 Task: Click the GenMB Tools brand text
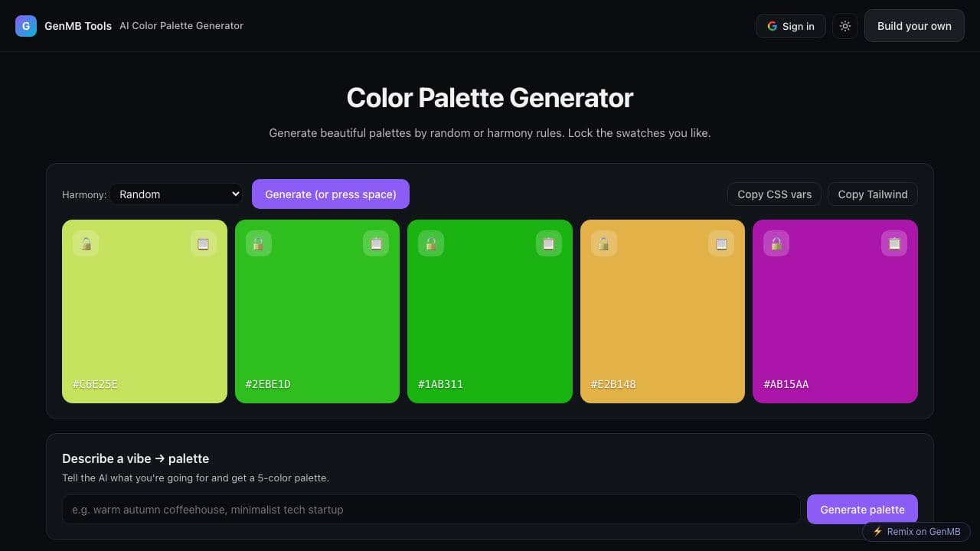[78, 26]
